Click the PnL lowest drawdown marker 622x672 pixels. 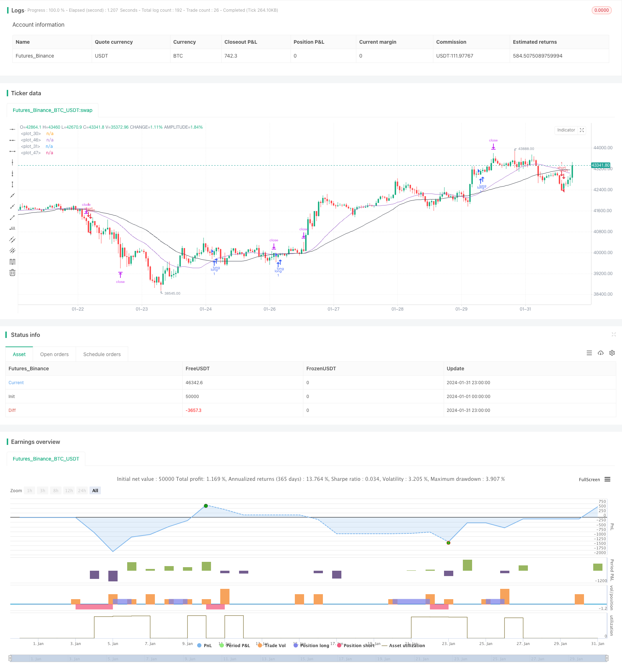pos(448,543)
